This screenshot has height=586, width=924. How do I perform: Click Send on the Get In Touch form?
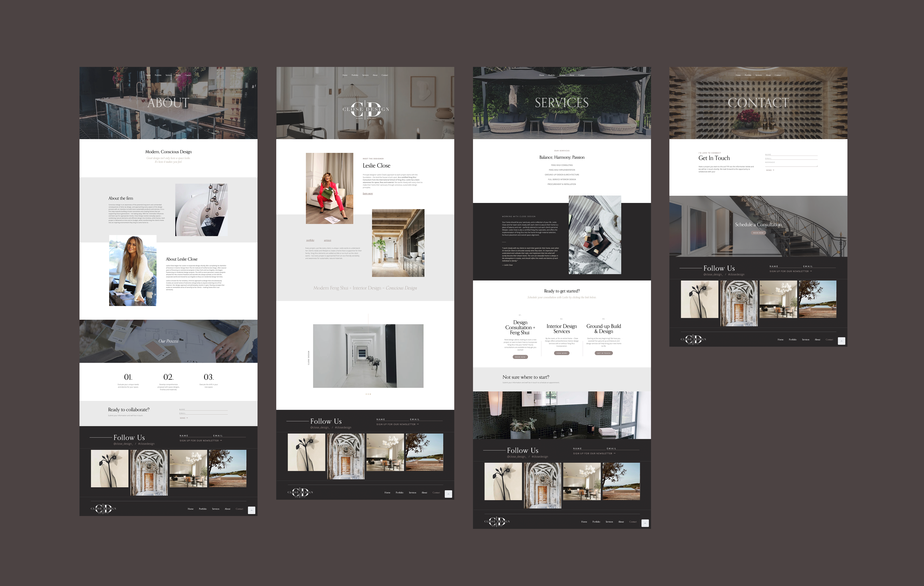(770, 170)
